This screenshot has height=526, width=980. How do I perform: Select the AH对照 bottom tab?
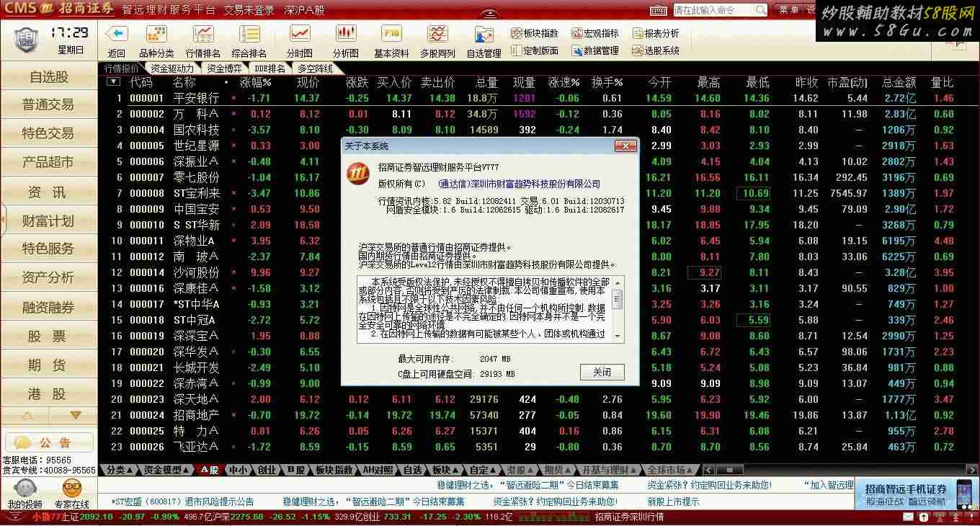pos(378,470)
